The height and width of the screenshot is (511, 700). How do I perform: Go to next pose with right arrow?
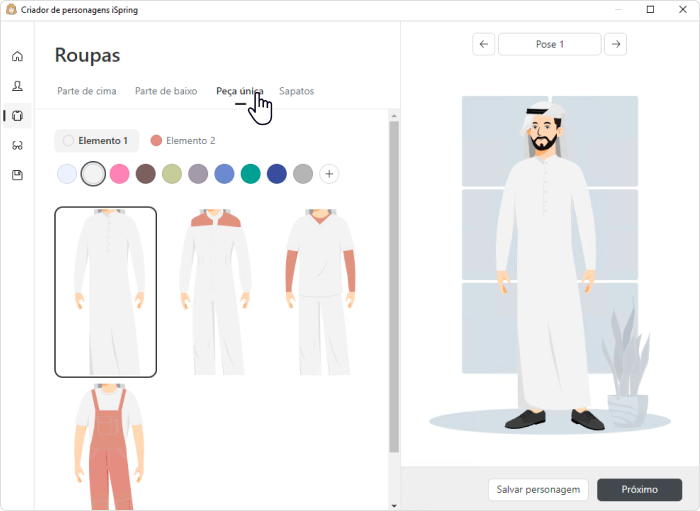pos(616,44)
